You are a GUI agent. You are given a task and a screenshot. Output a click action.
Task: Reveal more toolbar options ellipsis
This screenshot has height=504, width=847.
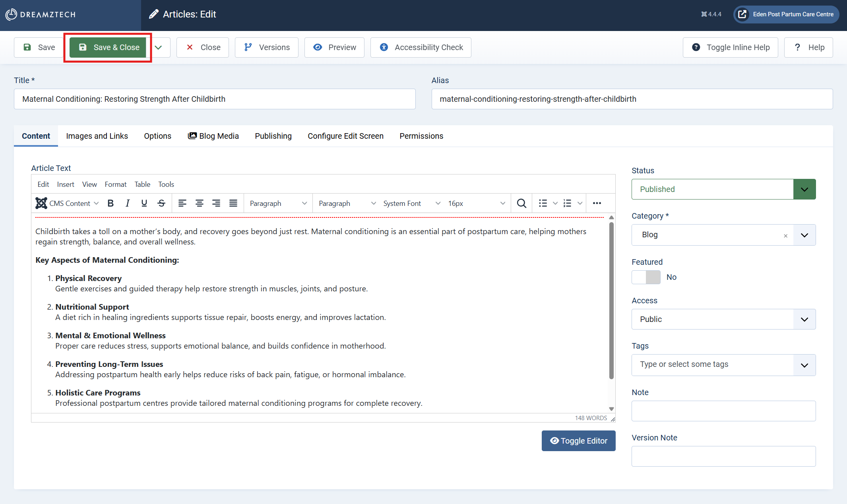pos(597,203)
